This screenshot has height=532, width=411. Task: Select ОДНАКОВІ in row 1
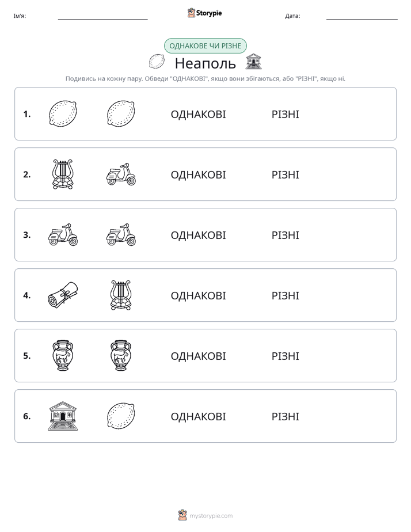(x=198, y=115)
